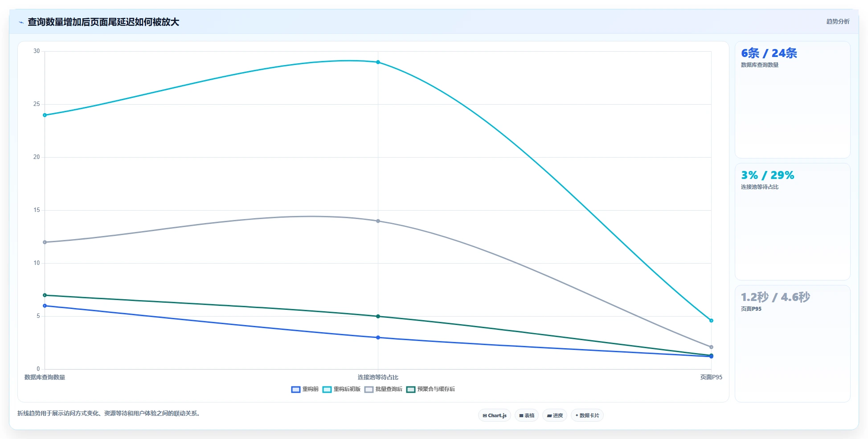Click the blue point at 连接池等待占比 (3)
Viewport: 868px width, 439px height.
378,337
